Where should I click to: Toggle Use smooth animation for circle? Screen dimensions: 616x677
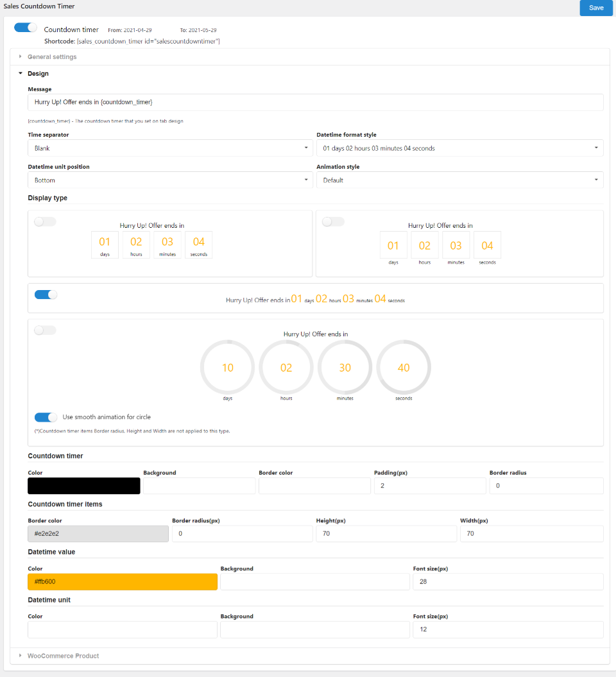[46, 417]
